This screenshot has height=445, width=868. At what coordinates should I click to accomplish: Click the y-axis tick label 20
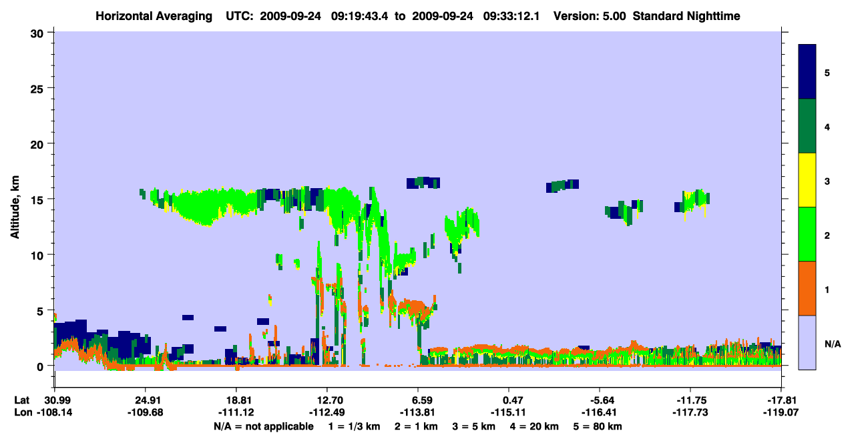coord(37,144)
